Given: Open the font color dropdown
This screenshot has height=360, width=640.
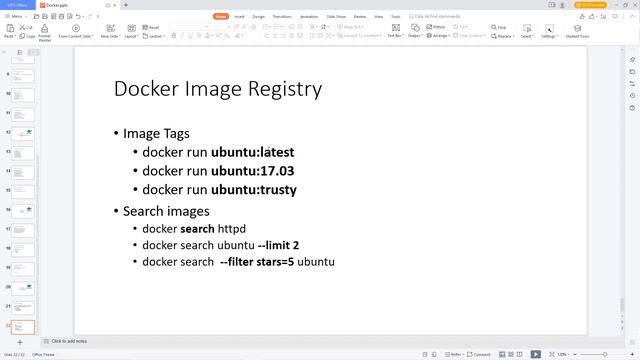Looking at the screenshot, I should [212, 36].
